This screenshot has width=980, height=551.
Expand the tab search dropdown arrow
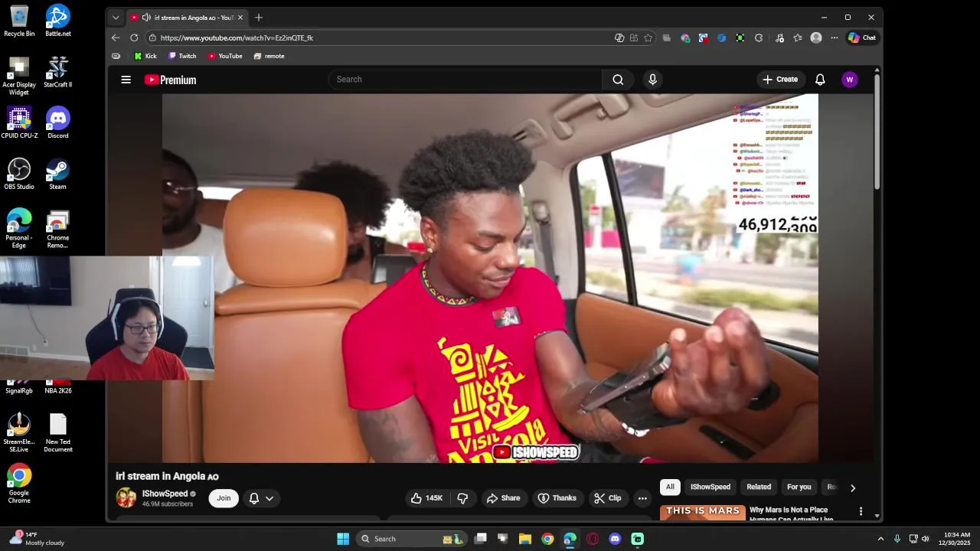116,17
